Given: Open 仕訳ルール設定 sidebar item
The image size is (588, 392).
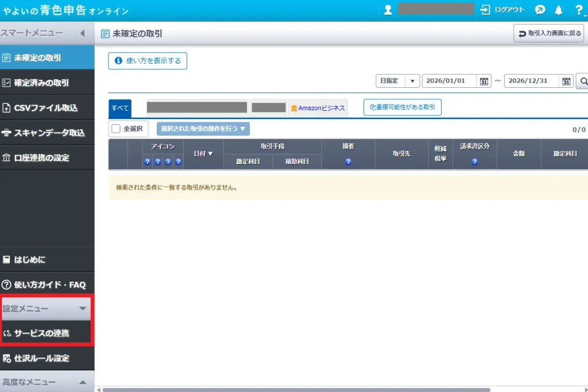Looking at the screenshot, I should coord(47,358).
